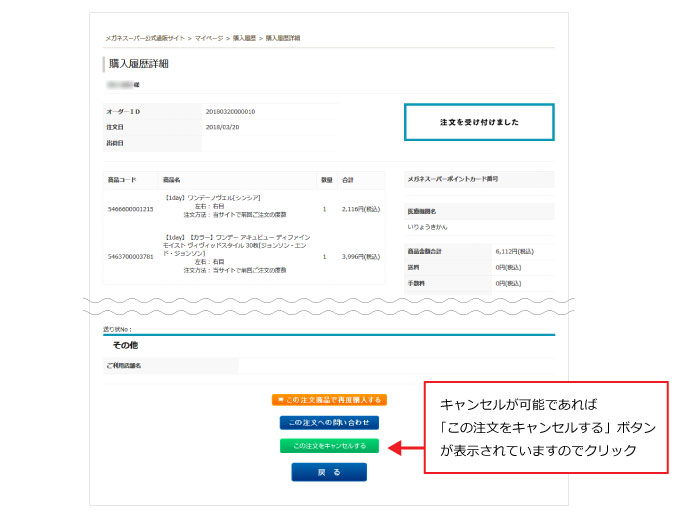686x515 pixels.
Task: Click the 商品金額合計 label
Action: tap(424, 252)
